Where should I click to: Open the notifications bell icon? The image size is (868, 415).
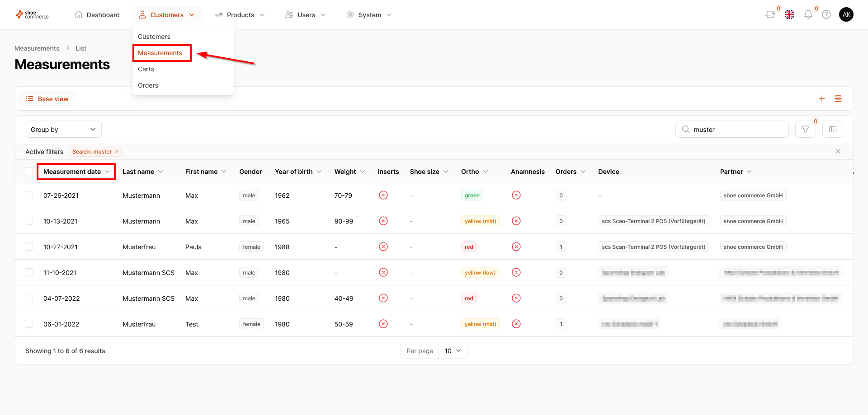(x=808, y=14)
